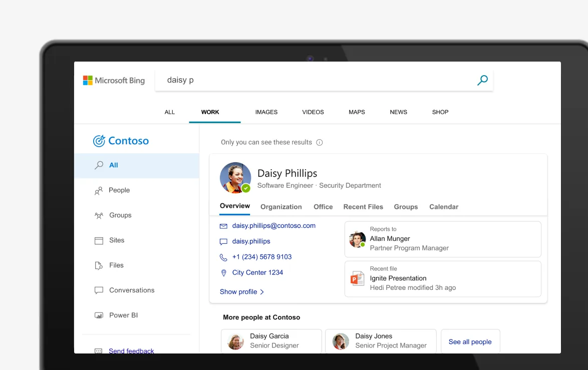This screenshot has width=588, height=370.
Task: Open the Daisy Jones person card
Action: coord(381,341)
